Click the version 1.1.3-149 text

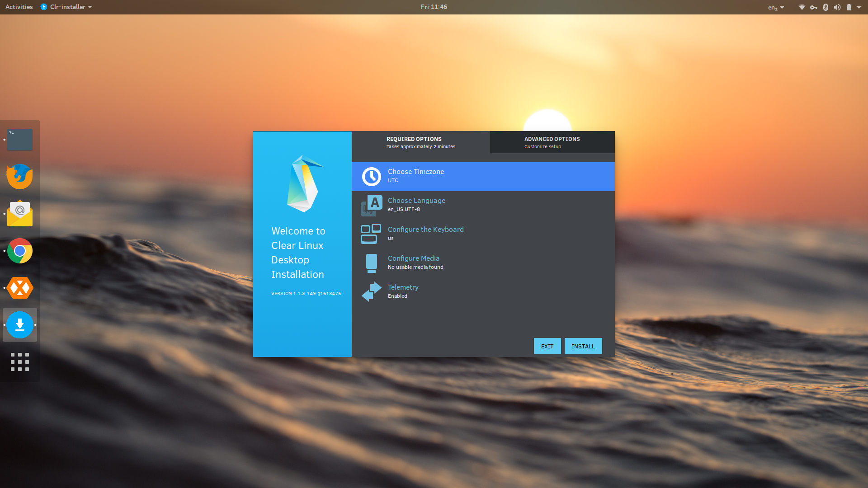click(306, 294)
